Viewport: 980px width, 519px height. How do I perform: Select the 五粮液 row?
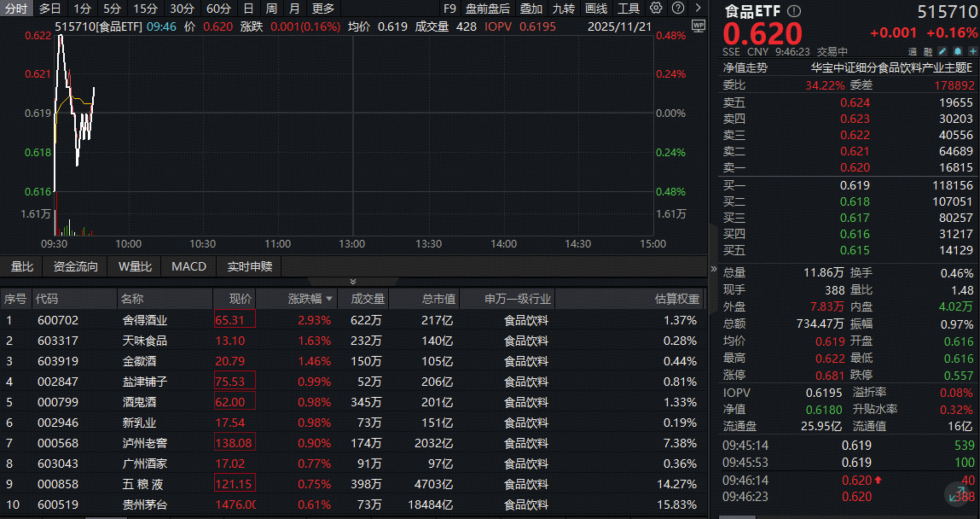click(x=353, y=484)
